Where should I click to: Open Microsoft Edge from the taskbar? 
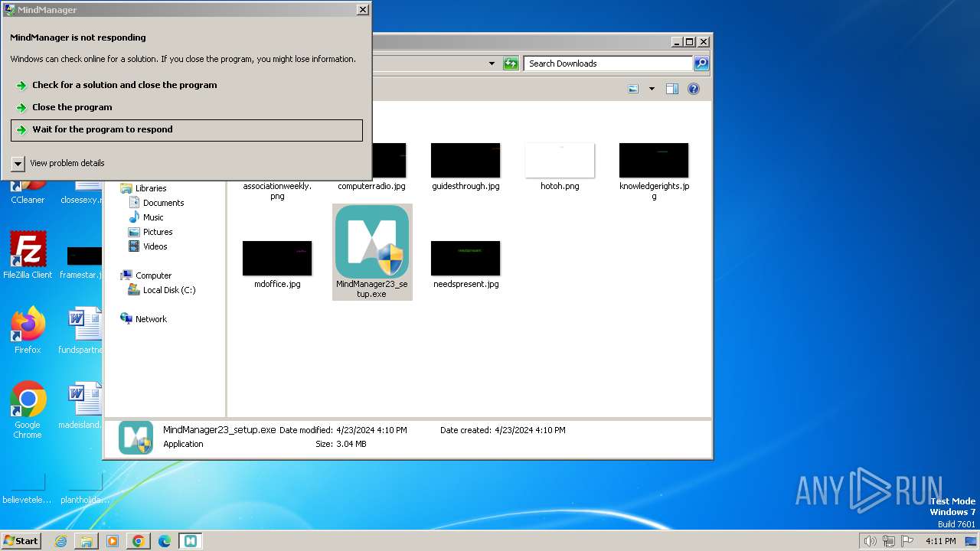coord(165,541)
